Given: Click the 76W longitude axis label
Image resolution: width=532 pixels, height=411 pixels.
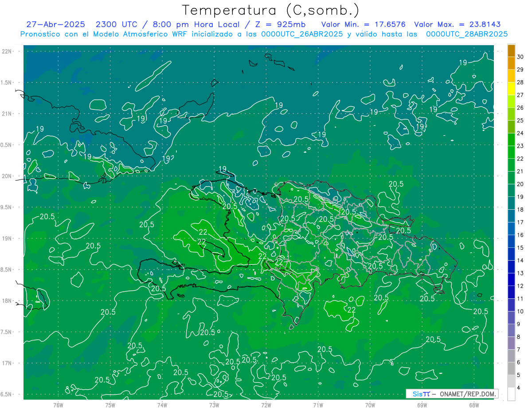Looking at the screenshot, I should pos(58,405).
